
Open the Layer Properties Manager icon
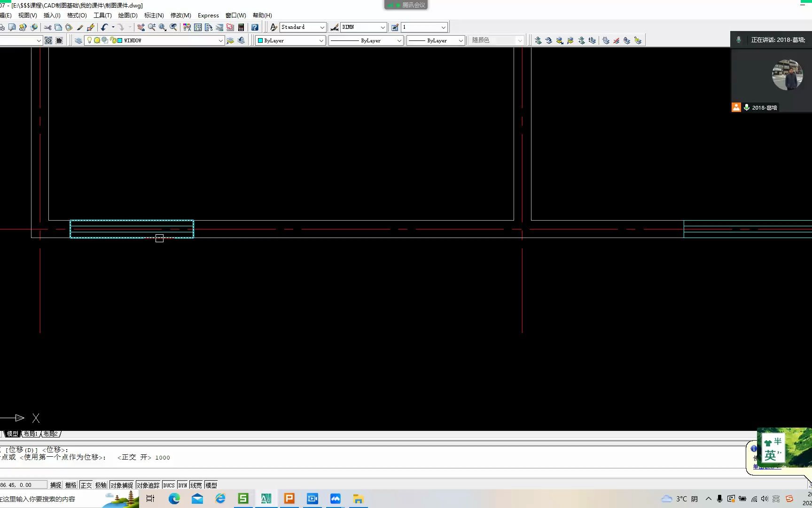(x=78, y=40)
